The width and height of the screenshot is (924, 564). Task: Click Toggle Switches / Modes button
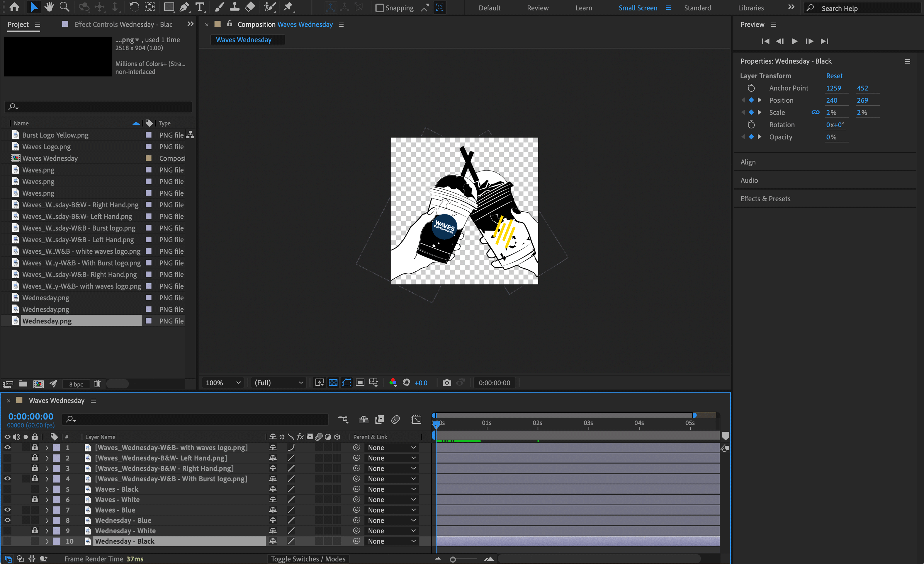(x=308, y=559)
